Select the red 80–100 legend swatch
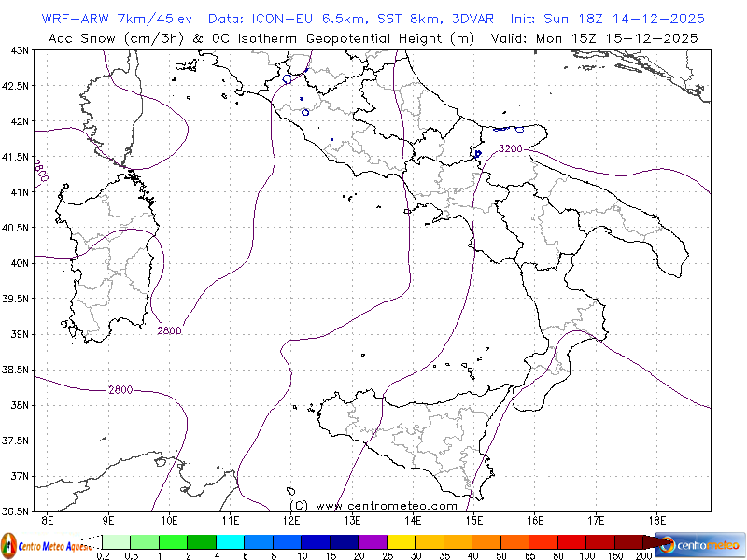The image size is (747, 560). (571, 542)
